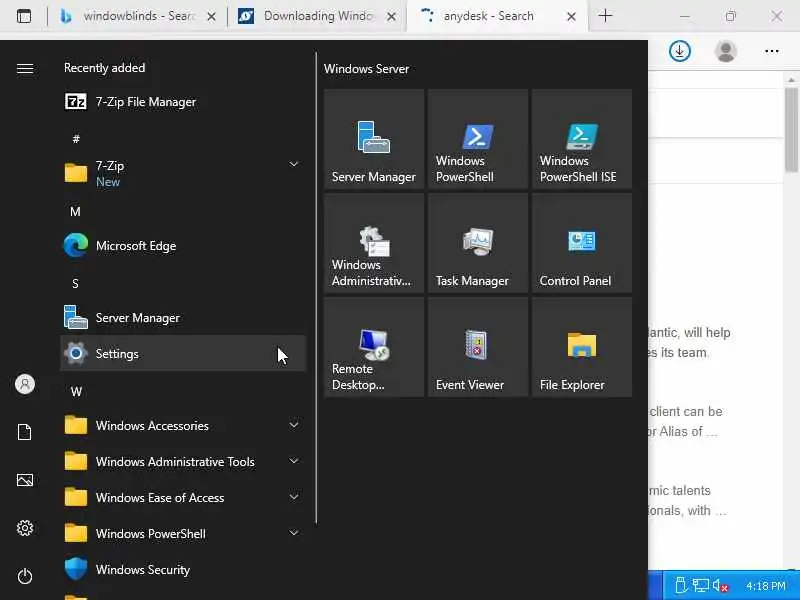Screen dimensions: 800x600
Task: Click the Windows Server tile group title
Action: click(366, 69)
